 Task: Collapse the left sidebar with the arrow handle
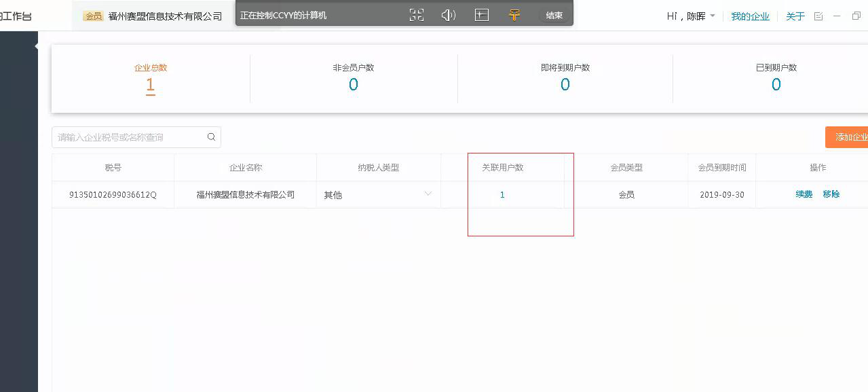pos(36,46)
